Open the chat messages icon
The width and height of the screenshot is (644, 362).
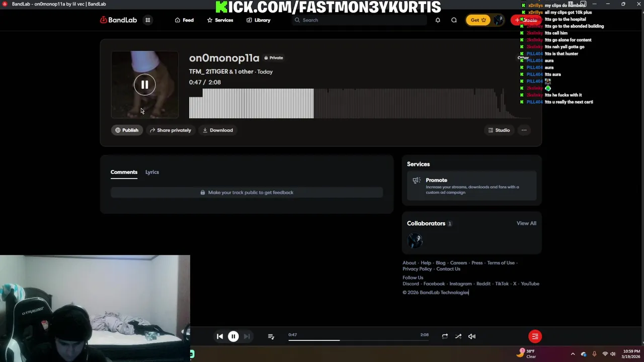[x=454, y=20]
